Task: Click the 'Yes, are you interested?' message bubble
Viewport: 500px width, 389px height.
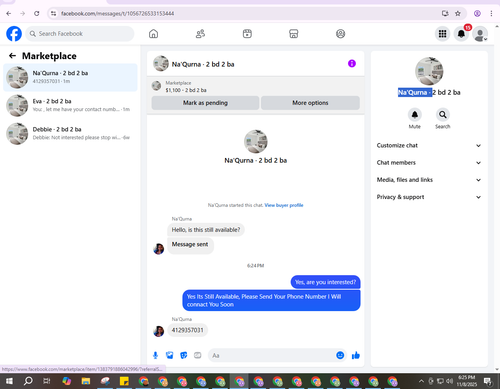Action: tap(325, 282)
